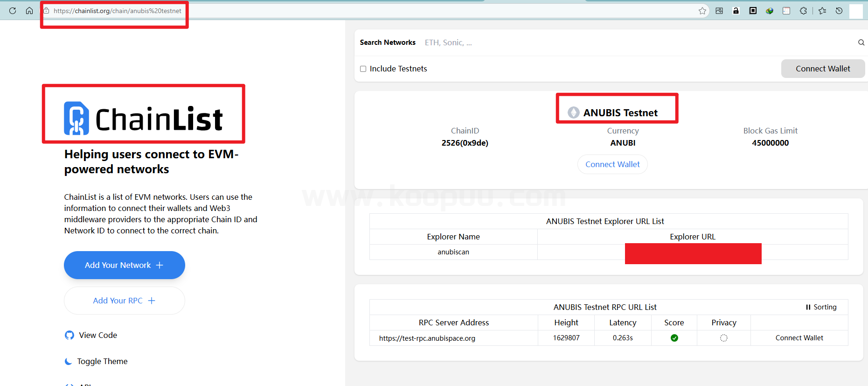Focus the address bar URL chainlist.org
Viewport: 868px width, 386px height.
(118, 11)
